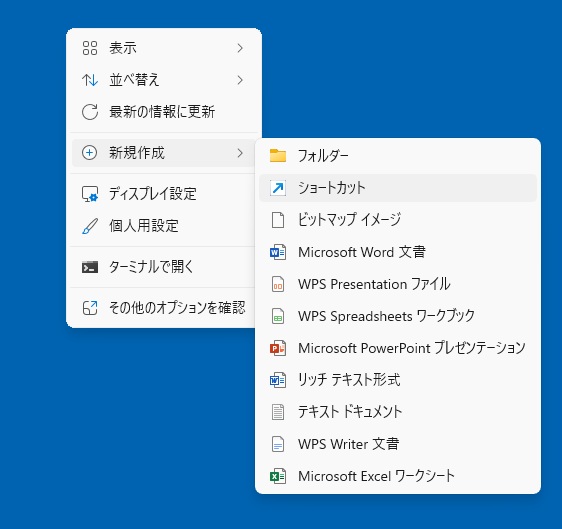Click the Word icon beside Microsoft Word 文書

pos(278,252)
